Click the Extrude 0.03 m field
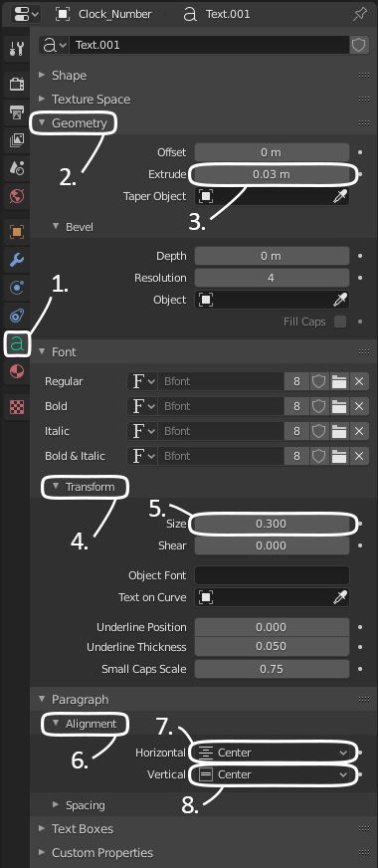Image resolution: width=378 pixels, height=868 pixels. pyautogui.click(x=272, y=174)
